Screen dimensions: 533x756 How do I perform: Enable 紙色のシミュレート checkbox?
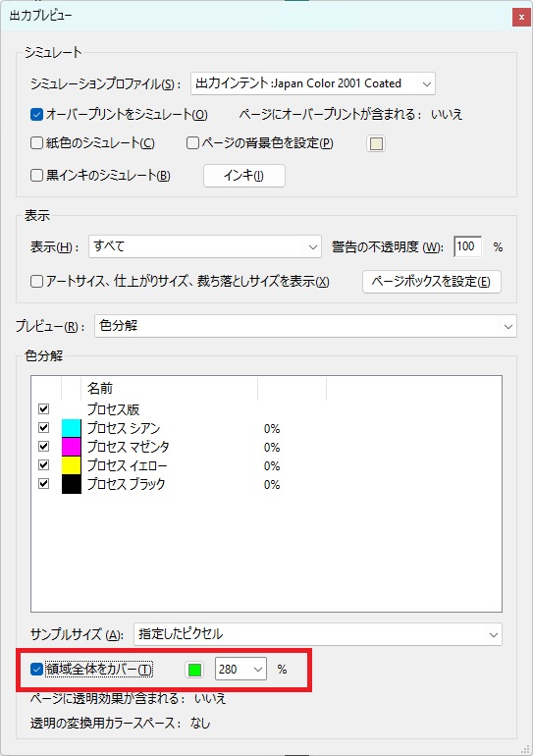coord(36,143)
